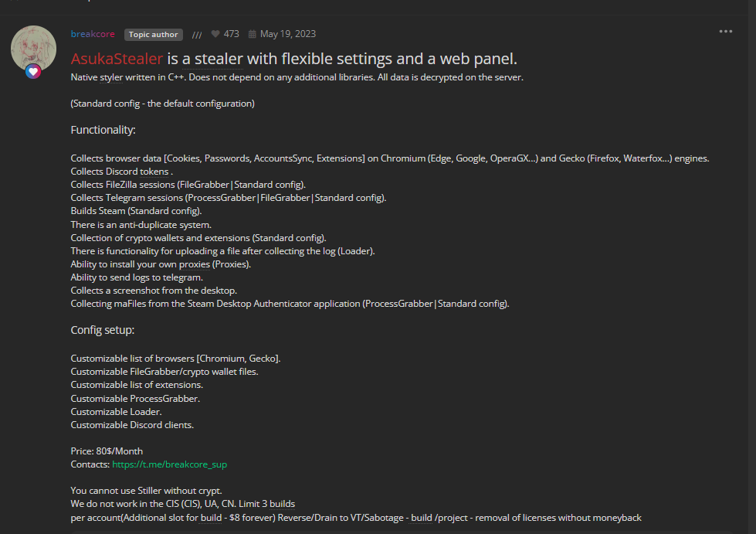
Task: Like the post with the heart icon
Action: click(x=215, y=34)
